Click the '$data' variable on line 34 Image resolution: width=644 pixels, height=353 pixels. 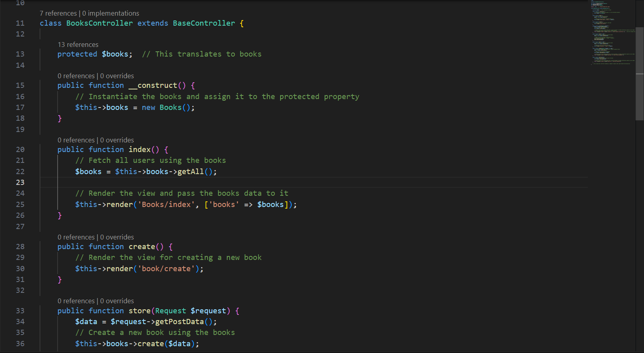tap(86, 322)
